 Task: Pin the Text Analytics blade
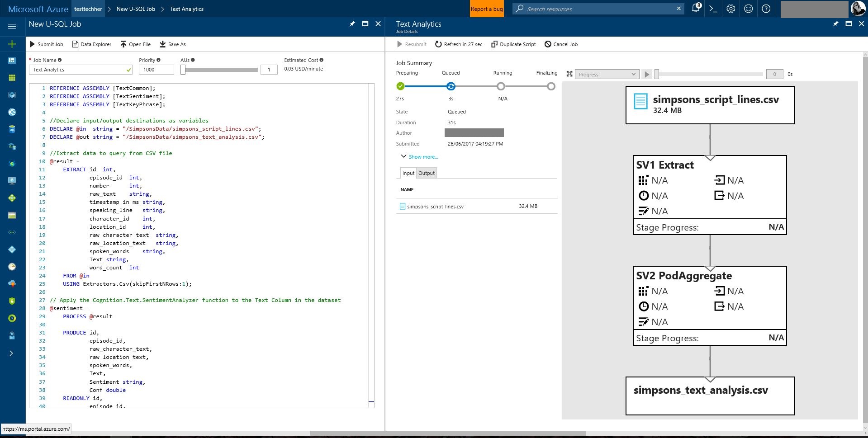[x=835, y=24]
